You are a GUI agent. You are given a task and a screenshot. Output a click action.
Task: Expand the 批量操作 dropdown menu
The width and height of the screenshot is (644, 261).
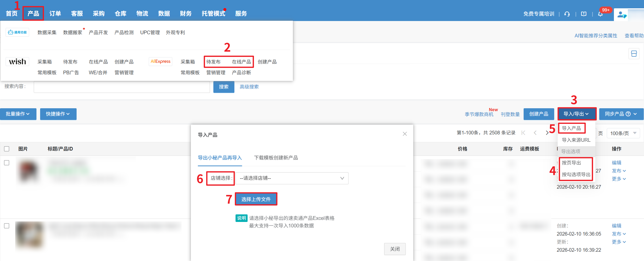pos(18,114)
